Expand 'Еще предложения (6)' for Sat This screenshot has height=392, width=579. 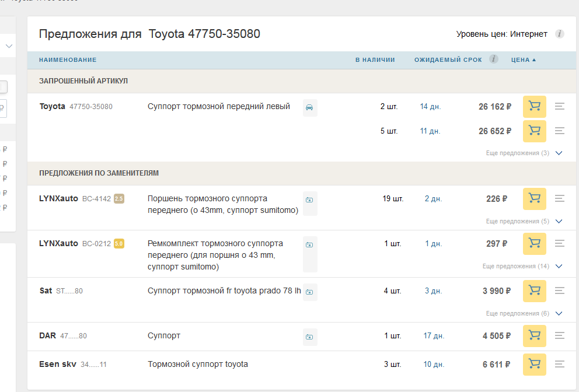tap(524, 313)
